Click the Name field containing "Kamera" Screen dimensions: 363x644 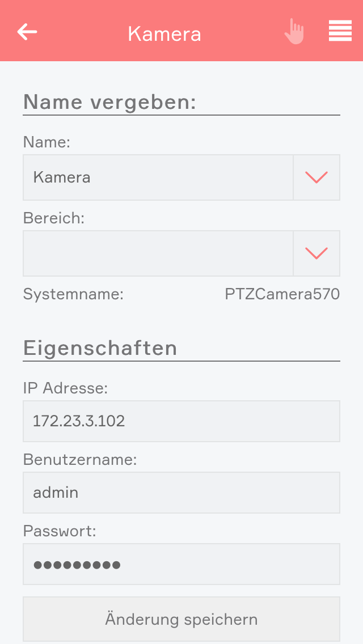(x=158, y=177)
